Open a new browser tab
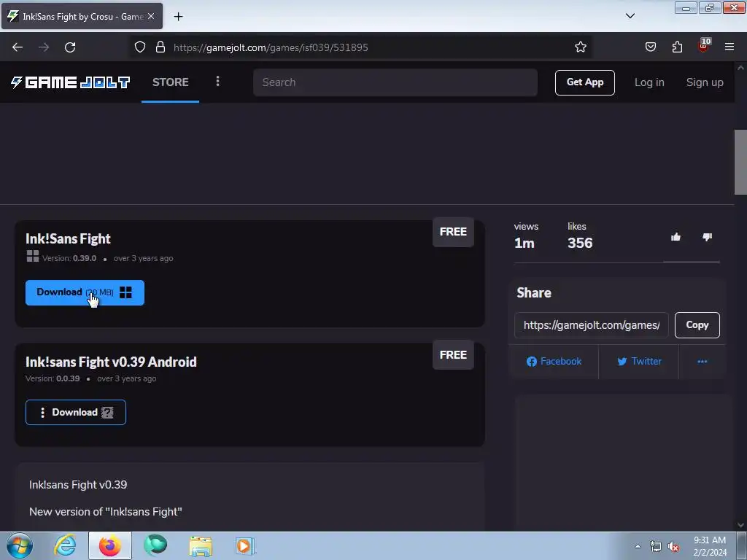This screenshot has height=560, width=747. click(178, 17)
